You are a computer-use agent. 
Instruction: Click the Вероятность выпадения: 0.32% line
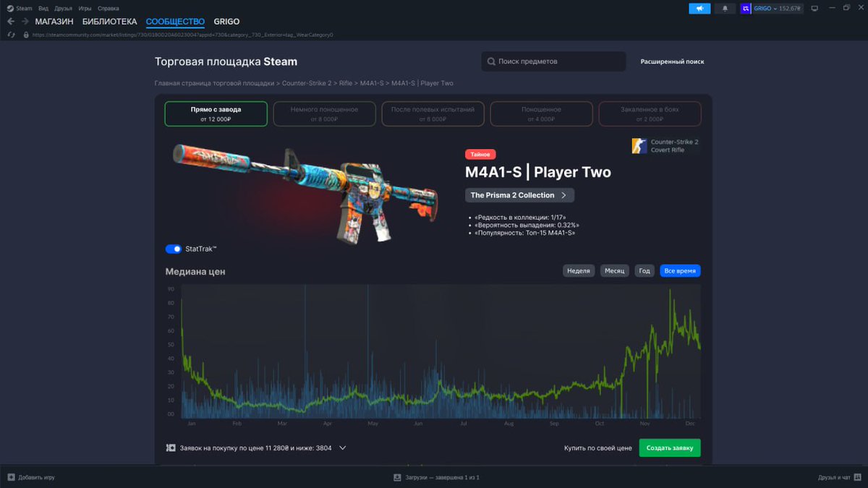[x=527, y=225]
